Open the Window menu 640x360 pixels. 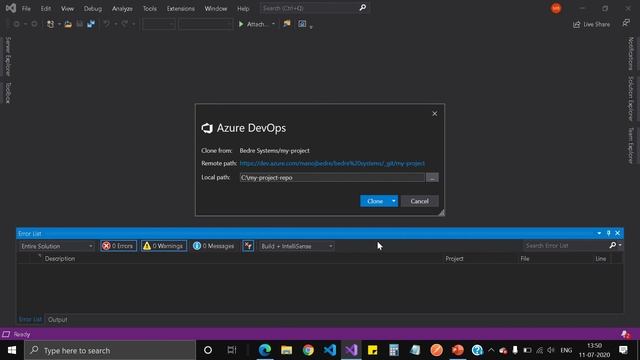[x=216, y=8]
